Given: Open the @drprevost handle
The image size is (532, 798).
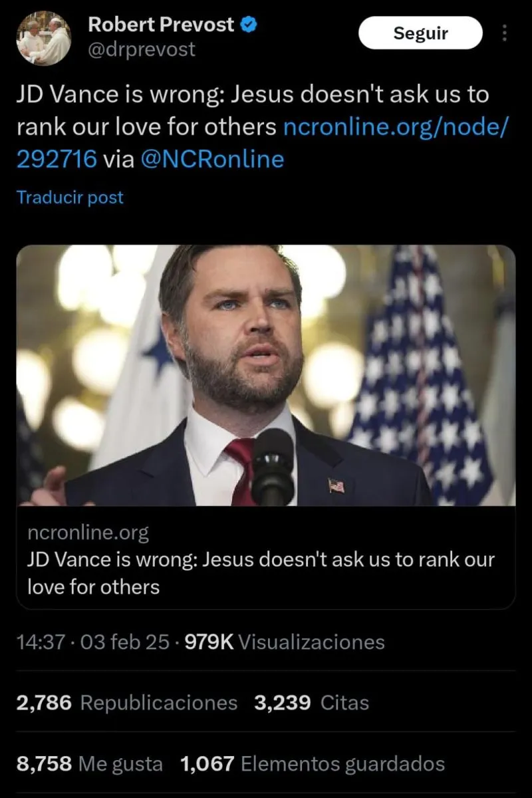Looking at the screenshot, I should tap(142, 49).
